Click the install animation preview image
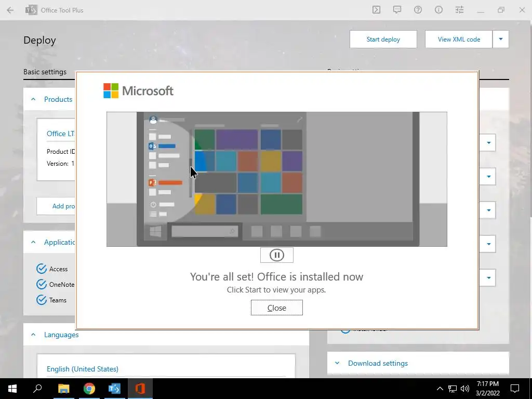The width and height of the screenshot is (532, 399). [x=276, y=179]
